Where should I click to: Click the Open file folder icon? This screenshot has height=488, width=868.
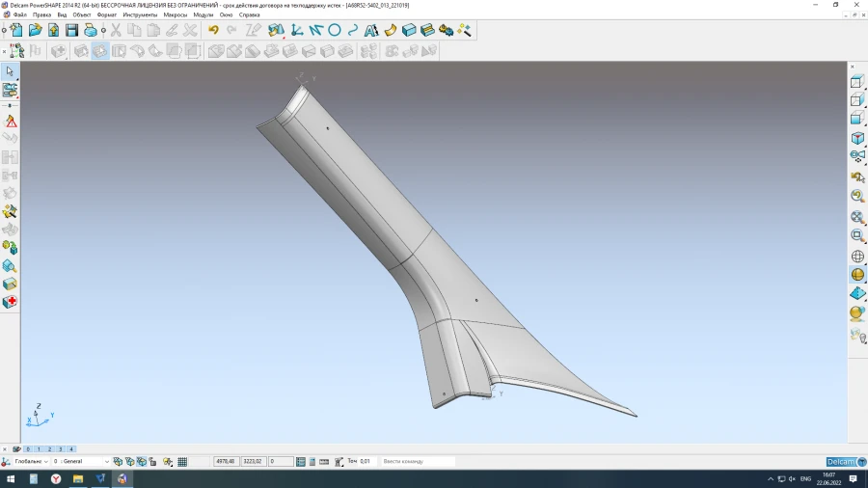coord(36,30)
